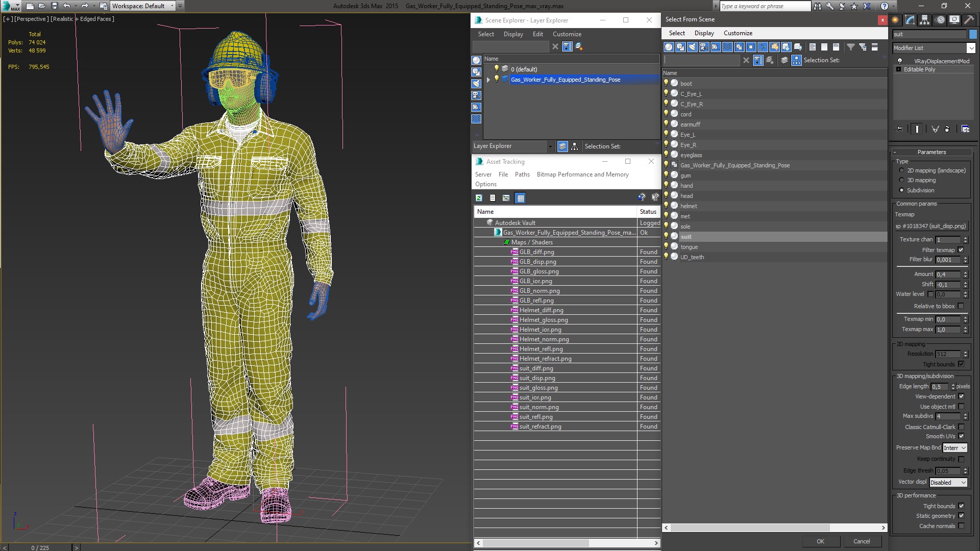Image resolution: width=980 pixels, height=551 pixels.
Task: Switch to the Modify command panel tab
Action: pos(910,20)
